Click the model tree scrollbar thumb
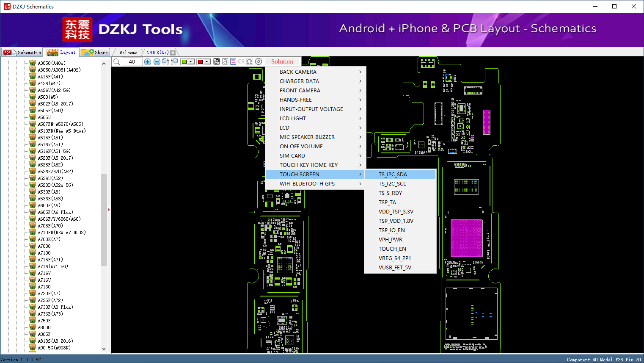 (104, 220)
